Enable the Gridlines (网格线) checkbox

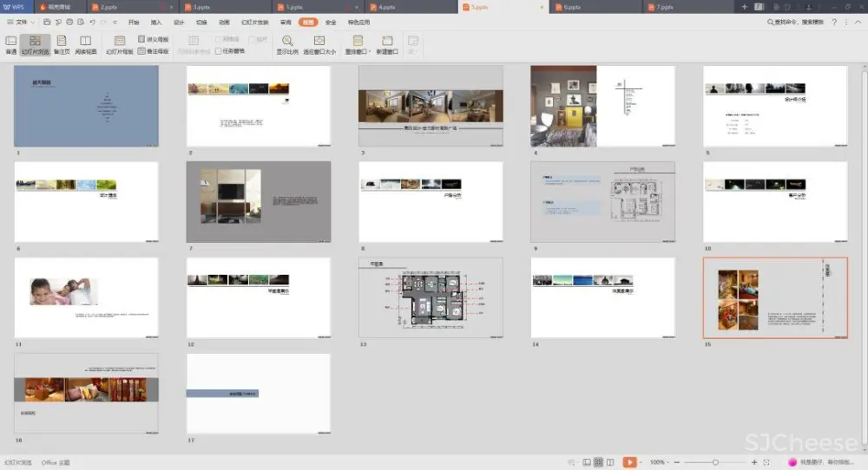tap(219, 39)
